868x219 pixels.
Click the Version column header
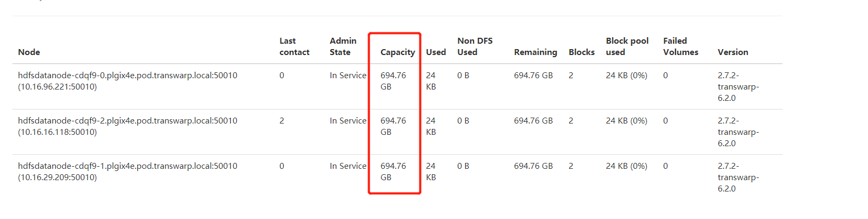pyautogui.click(x=733, y=52)
